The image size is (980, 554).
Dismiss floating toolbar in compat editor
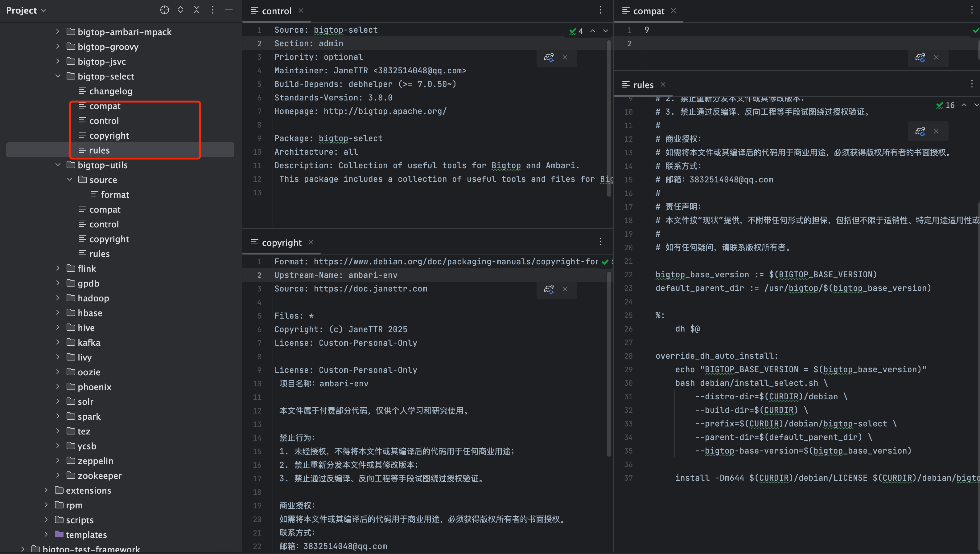(936, 57)
